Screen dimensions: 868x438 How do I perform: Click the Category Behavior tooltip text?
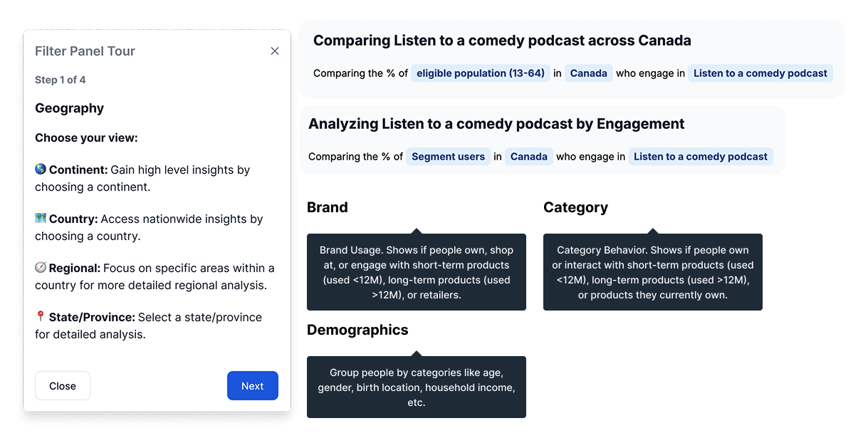(653, 272)
